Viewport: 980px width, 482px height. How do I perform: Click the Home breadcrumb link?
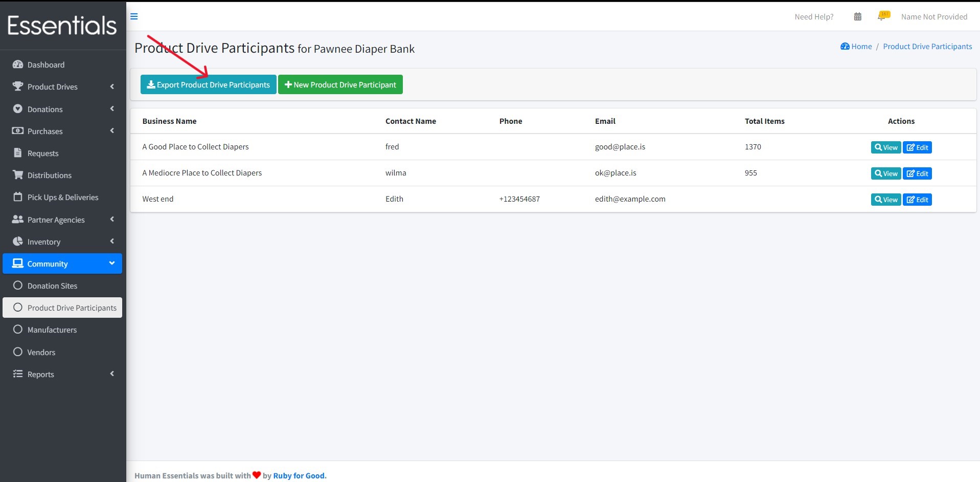(x=861, y=47)
